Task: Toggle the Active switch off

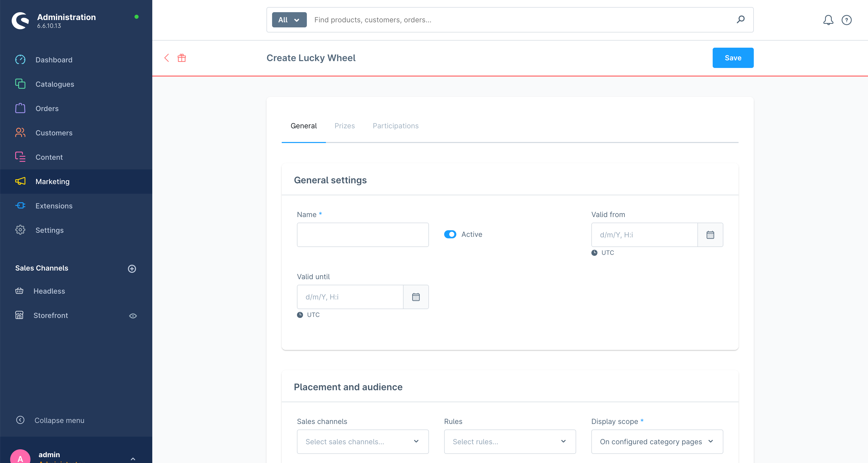Action: [450, 234]
